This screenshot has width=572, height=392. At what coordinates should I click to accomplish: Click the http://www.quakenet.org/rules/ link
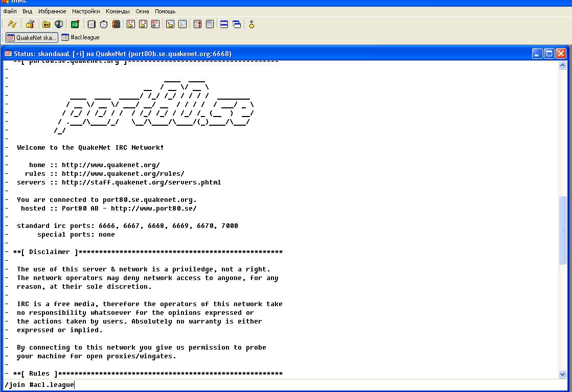pos(123,174)
